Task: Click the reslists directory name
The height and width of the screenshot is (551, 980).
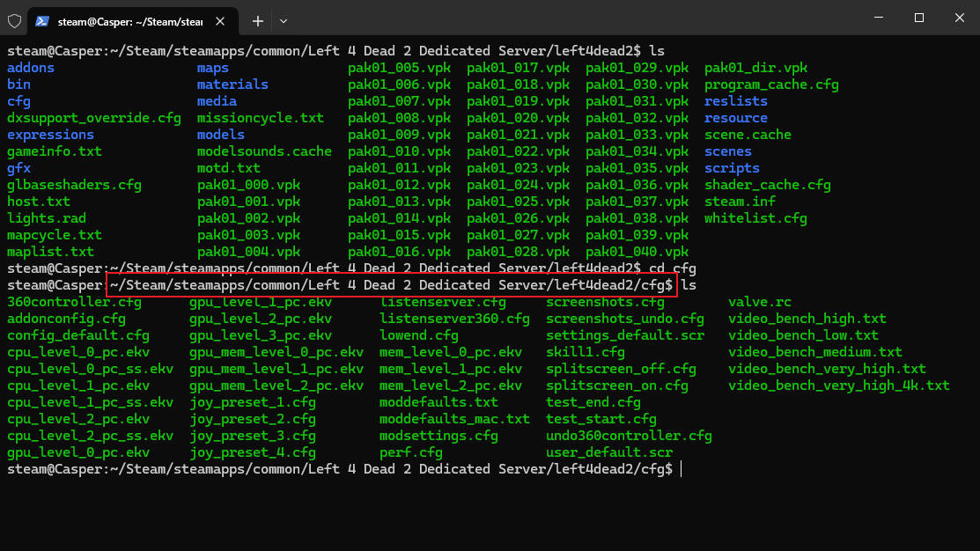Action: (x=735, y=101)
